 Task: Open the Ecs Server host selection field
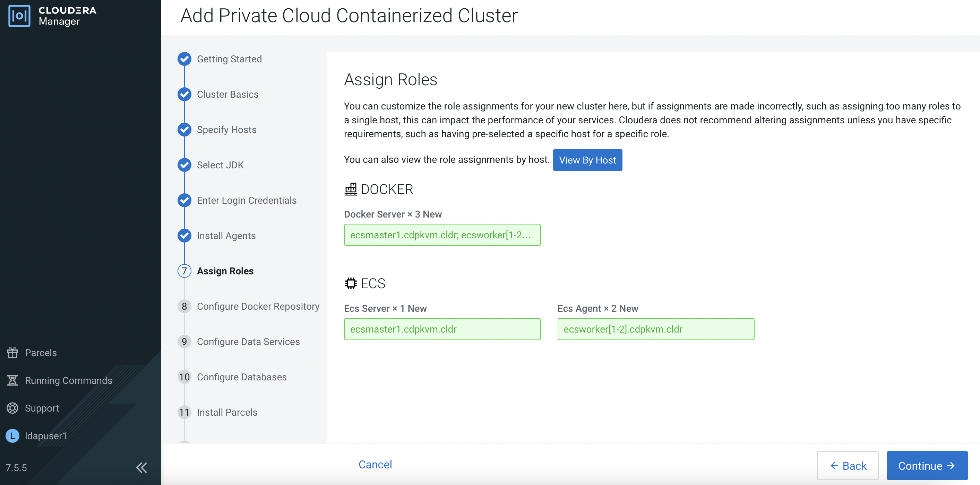pos(442,329)
